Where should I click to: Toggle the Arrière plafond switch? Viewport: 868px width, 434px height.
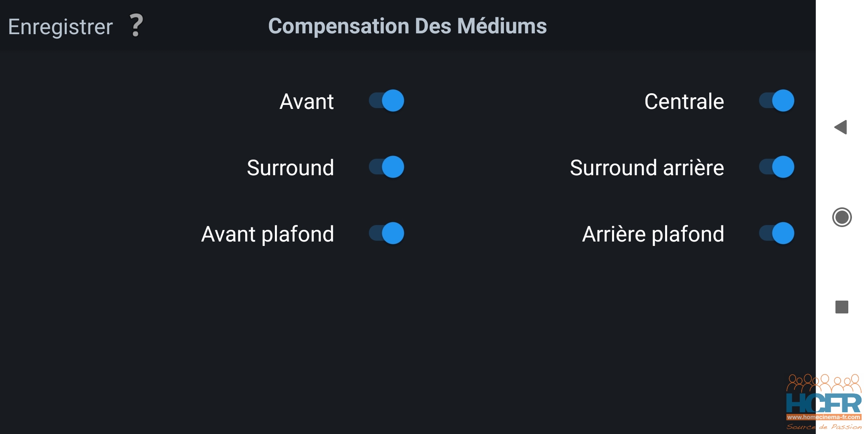click(x=776, y=233)
